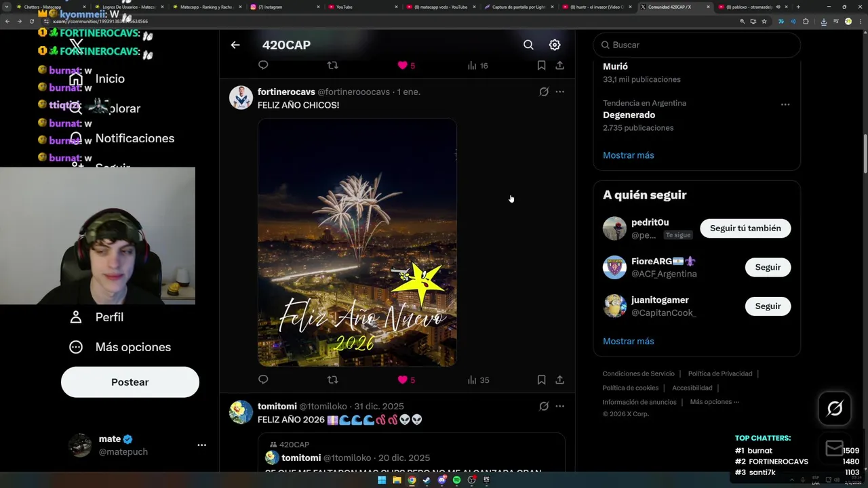Follow juanitogamer account
The image size is (868, 488).
(768, 306)
